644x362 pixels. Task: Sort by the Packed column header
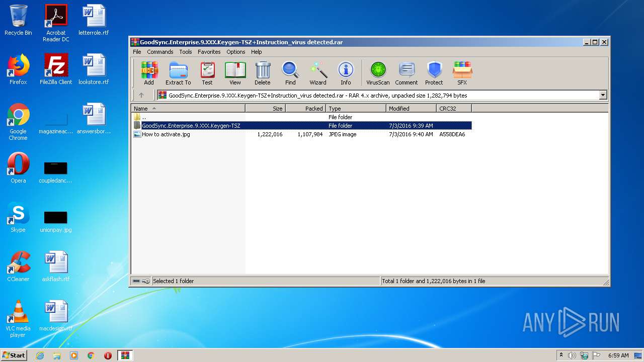click(x=306, y=109)
